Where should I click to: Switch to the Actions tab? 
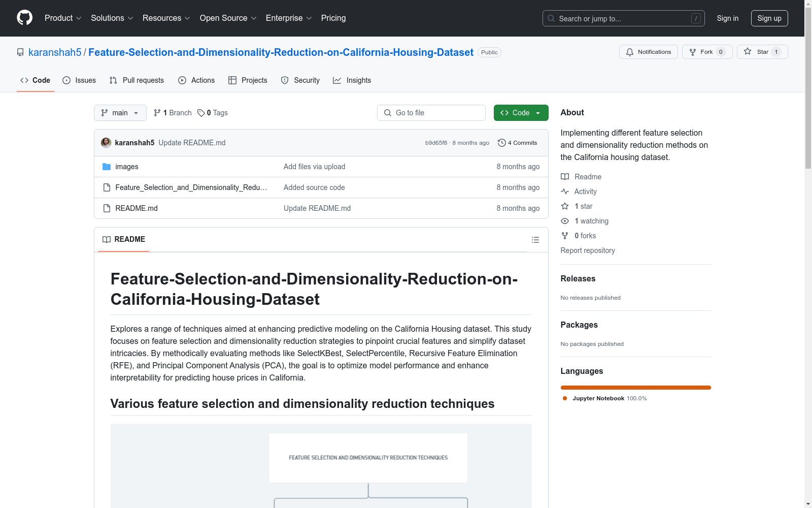(x=197, y=80)
